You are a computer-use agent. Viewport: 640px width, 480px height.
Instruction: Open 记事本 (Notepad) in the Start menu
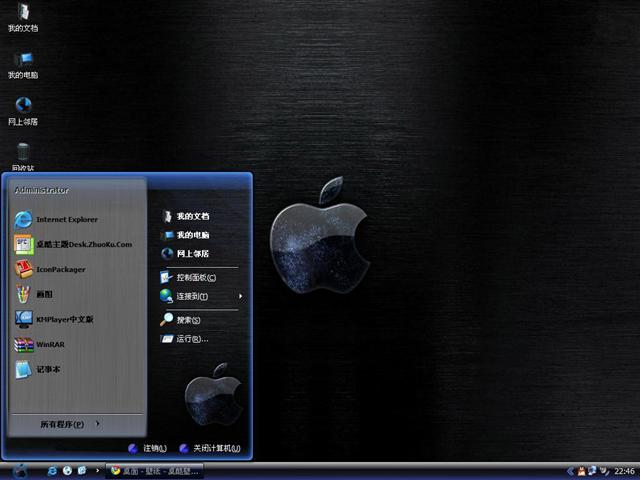coord(48,369)
